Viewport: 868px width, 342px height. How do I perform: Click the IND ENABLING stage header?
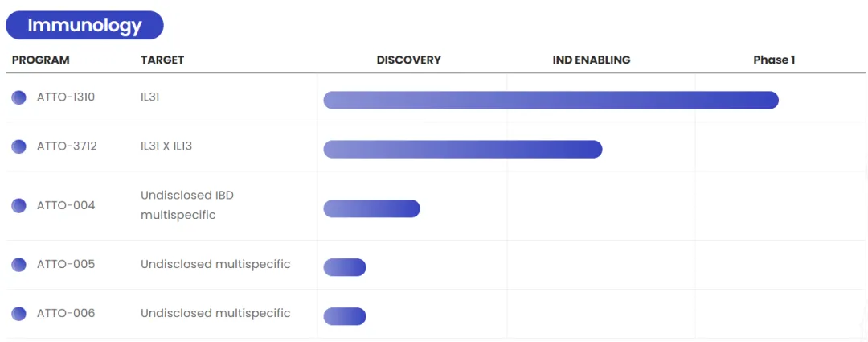pos(592,60)
